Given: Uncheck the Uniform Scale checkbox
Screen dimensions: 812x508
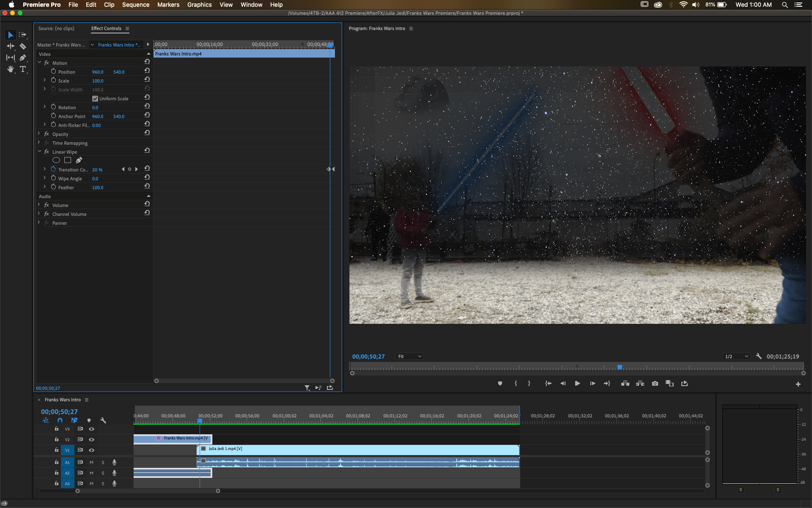Looking at the screenshot, I should [x=95, y=98].
